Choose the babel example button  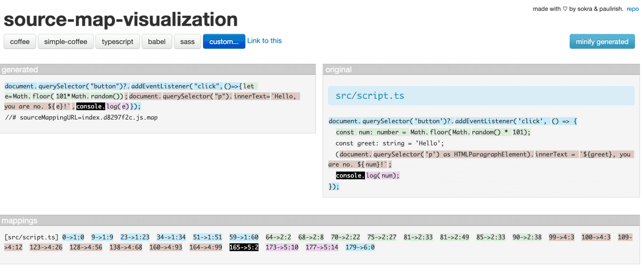tap(157, 42)
